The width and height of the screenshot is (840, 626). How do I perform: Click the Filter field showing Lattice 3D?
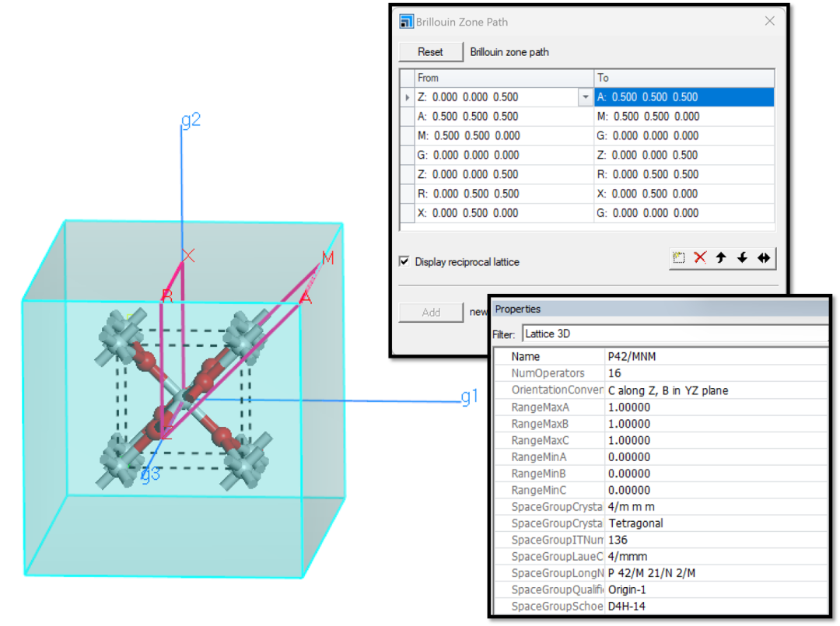(675, 334)
